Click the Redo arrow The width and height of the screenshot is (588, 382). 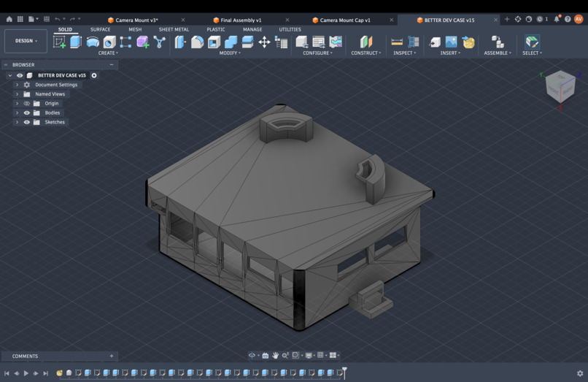(72, 19)
